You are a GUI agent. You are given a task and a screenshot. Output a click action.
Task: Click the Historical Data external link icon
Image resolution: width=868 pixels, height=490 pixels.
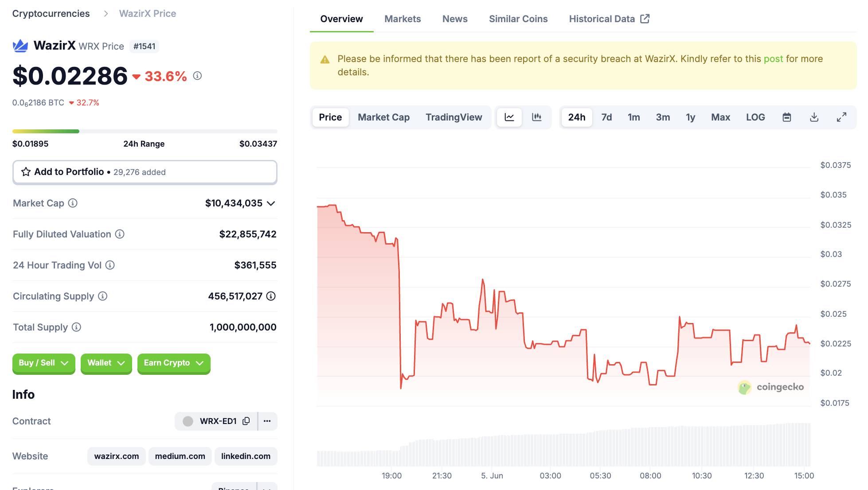click(x=645, y=19)
